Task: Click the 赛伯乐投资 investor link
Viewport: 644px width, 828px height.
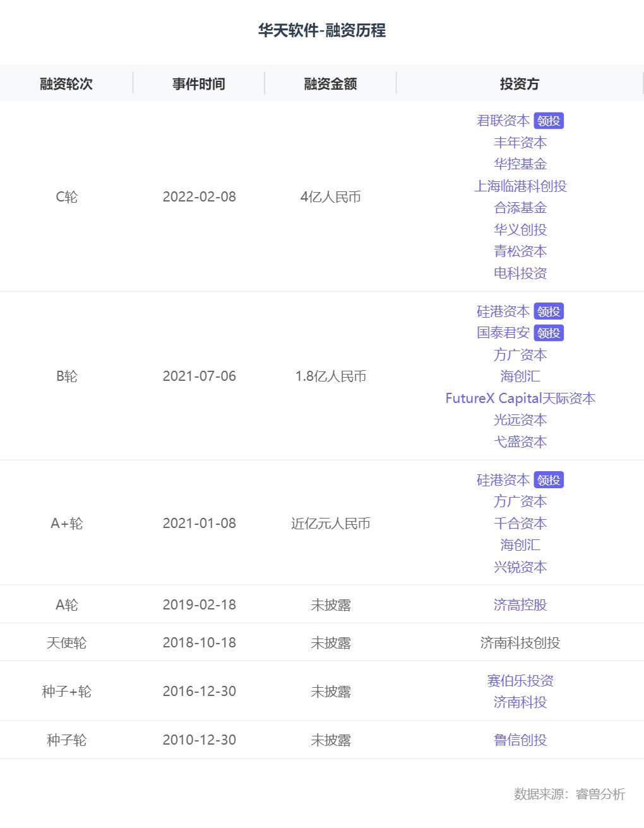Action: point(520,681)
